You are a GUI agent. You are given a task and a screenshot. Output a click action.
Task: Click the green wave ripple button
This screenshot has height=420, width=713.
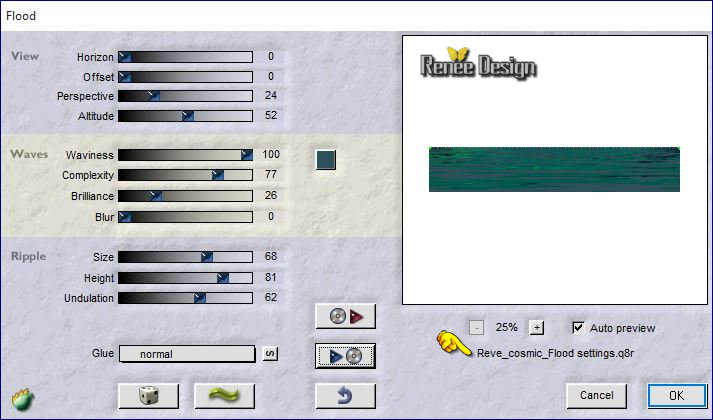click(224, 396)
